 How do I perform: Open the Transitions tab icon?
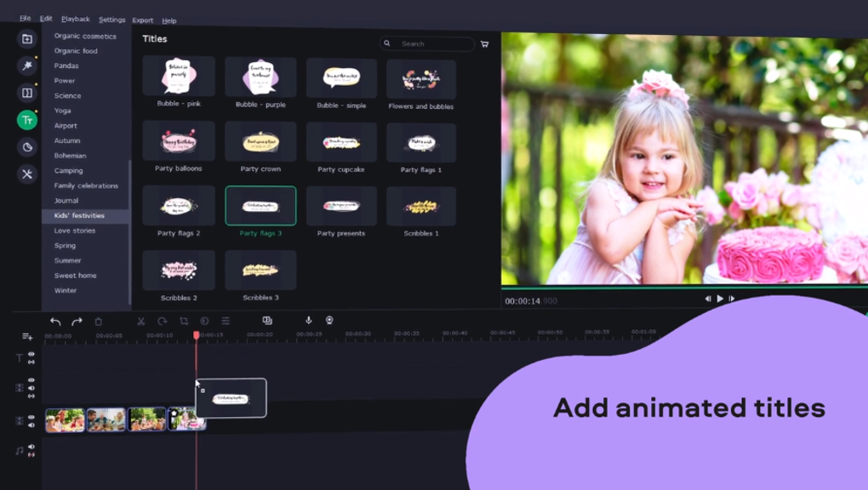26,93
